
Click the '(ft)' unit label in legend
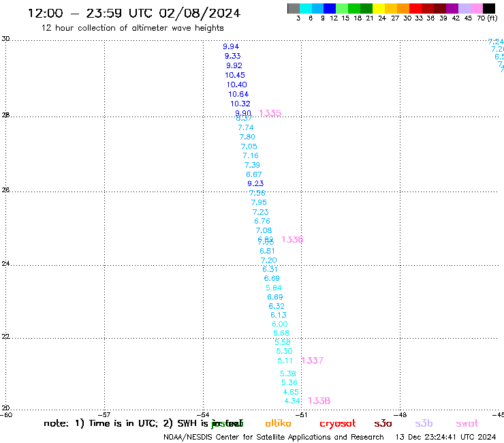(x=492, y=18)
